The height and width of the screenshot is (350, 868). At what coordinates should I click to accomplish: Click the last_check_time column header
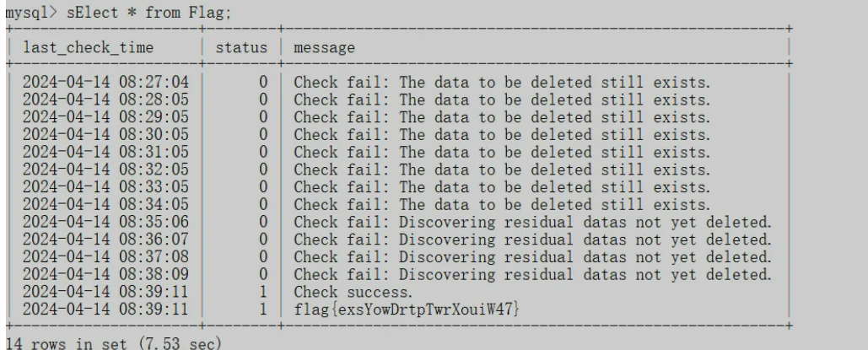(88, 47)
